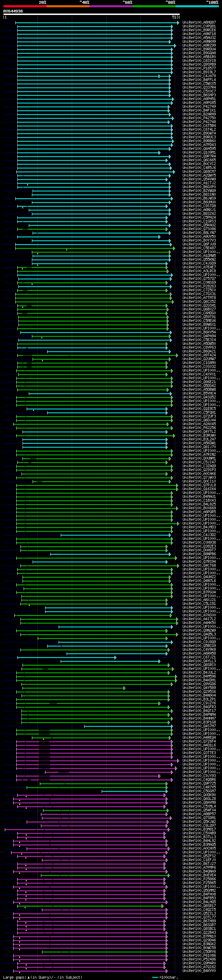Select hit label UniRef100_Q6CX52
This screenshot has height=980, width=222.
coord(199,301)
